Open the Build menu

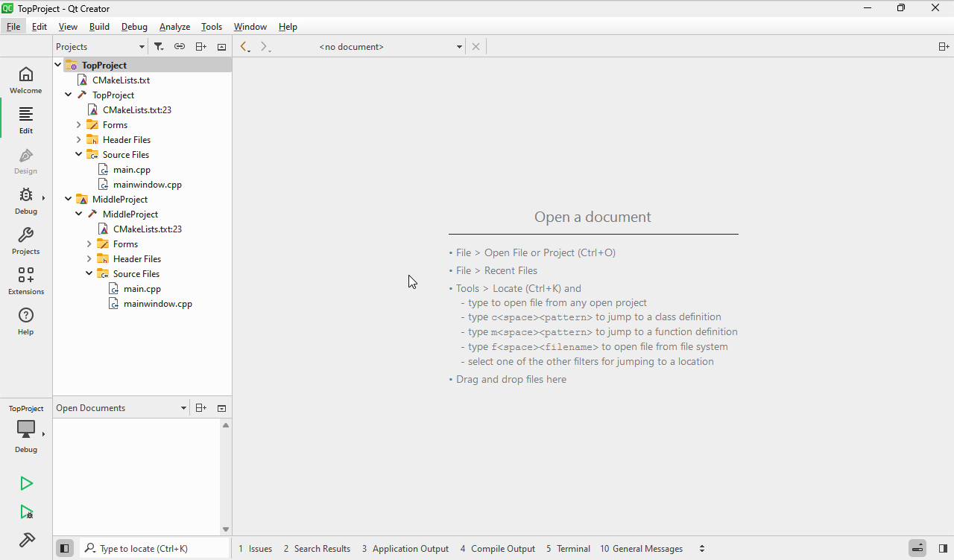(x=99, y=27)
